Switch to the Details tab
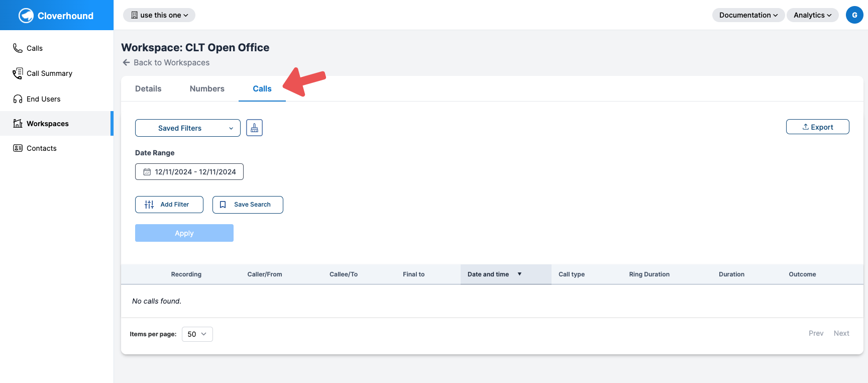The image size is (868, 383). 148,88
